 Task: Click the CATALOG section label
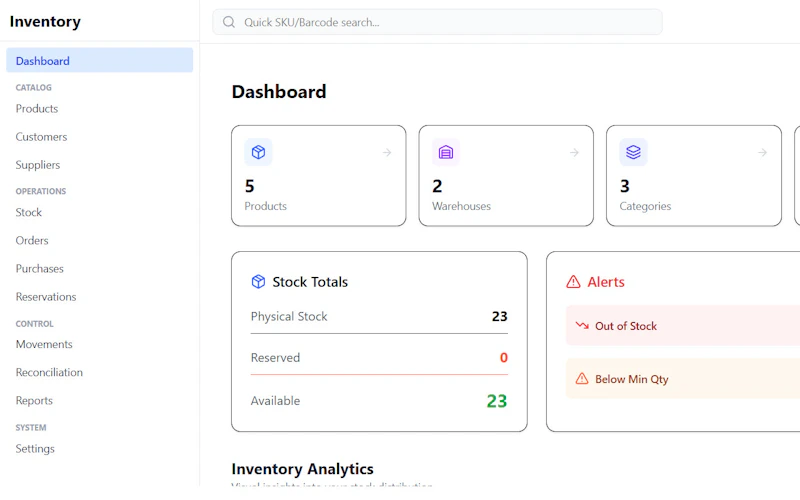33,87
